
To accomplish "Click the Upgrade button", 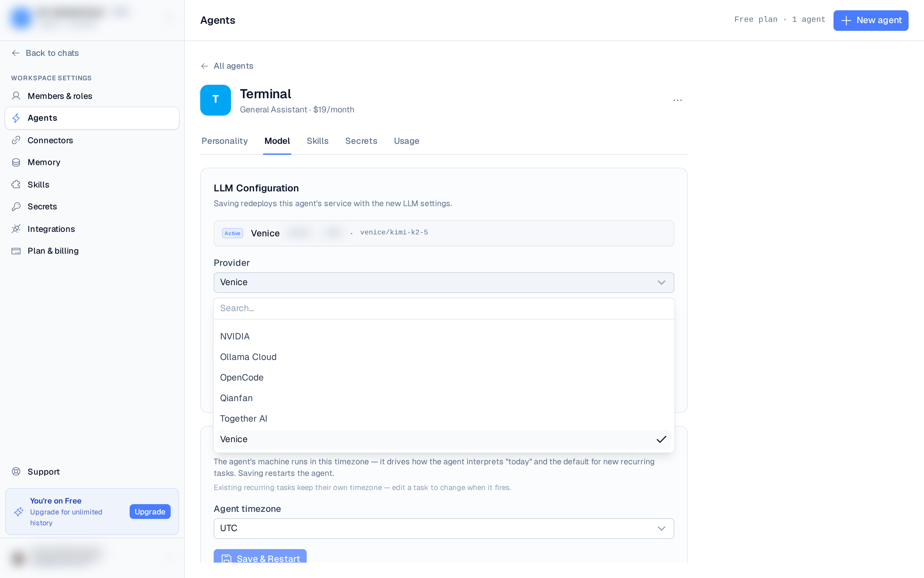I will coord(150,512).
